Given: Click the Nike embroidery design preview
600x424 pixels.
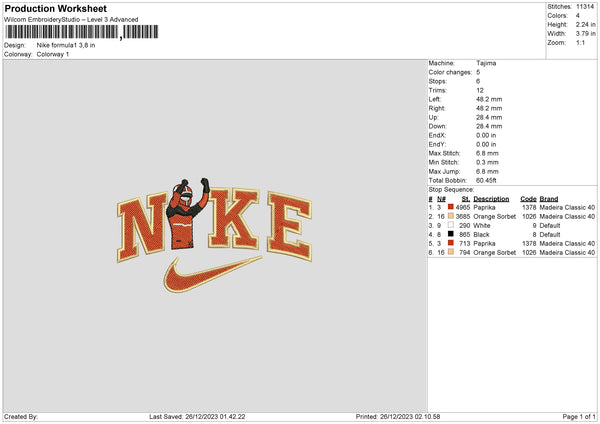Looking at the screenshot, I should pos(215,235).
